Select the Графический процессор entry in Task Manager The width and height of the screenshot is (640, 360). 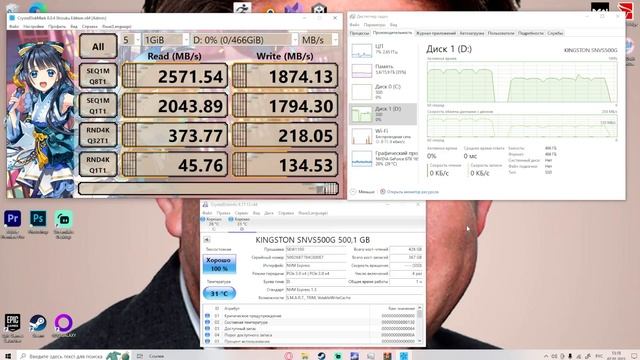383,158
